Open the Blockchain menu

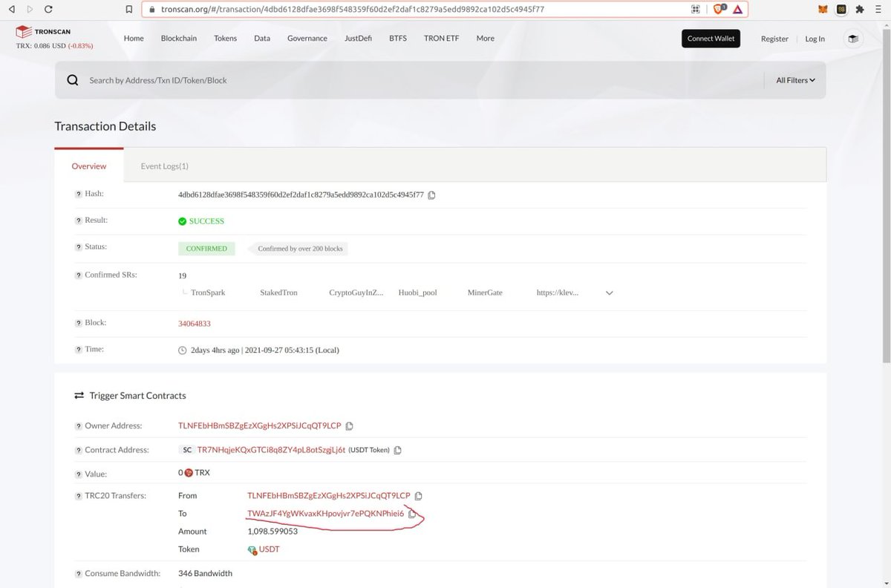click(179, 39)
